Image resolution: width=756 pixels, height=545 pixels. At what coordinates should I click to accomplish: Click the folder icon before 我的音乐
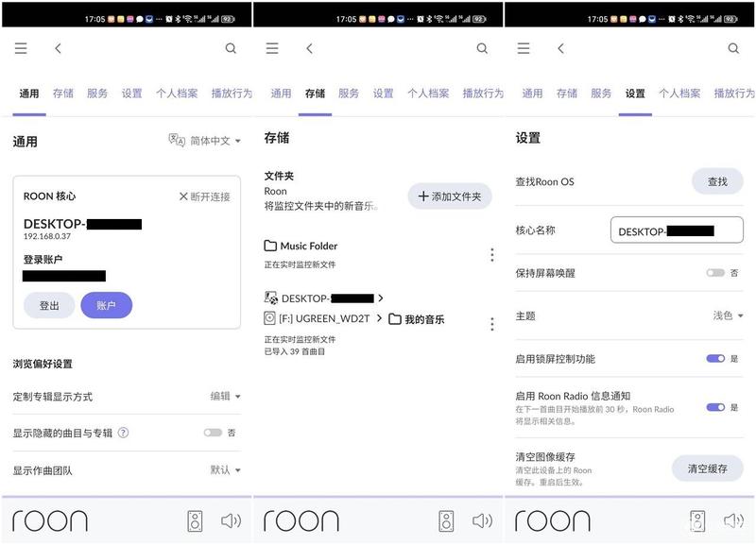pos(395,319)
